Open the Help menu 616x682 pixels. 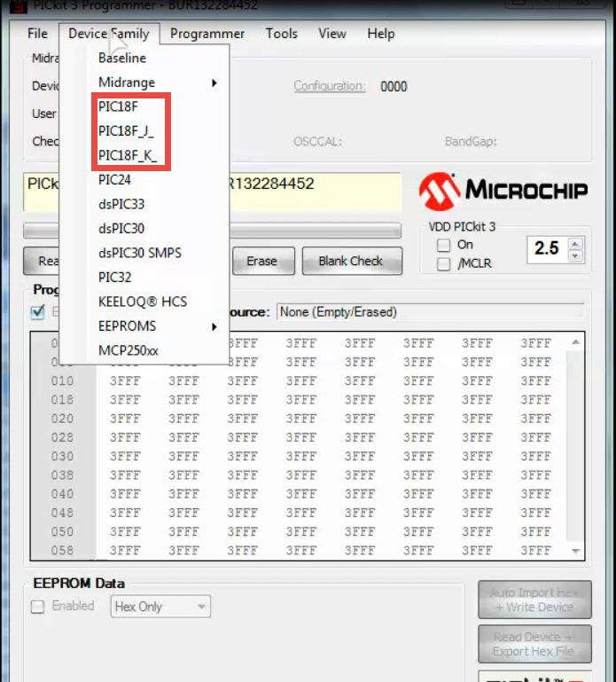pos(381,34)
